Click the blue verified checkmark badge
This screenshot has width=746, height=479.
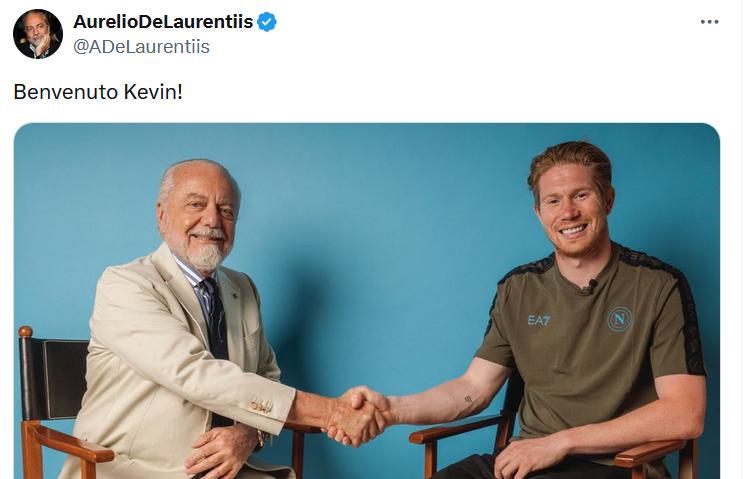(x=267, y=22)
